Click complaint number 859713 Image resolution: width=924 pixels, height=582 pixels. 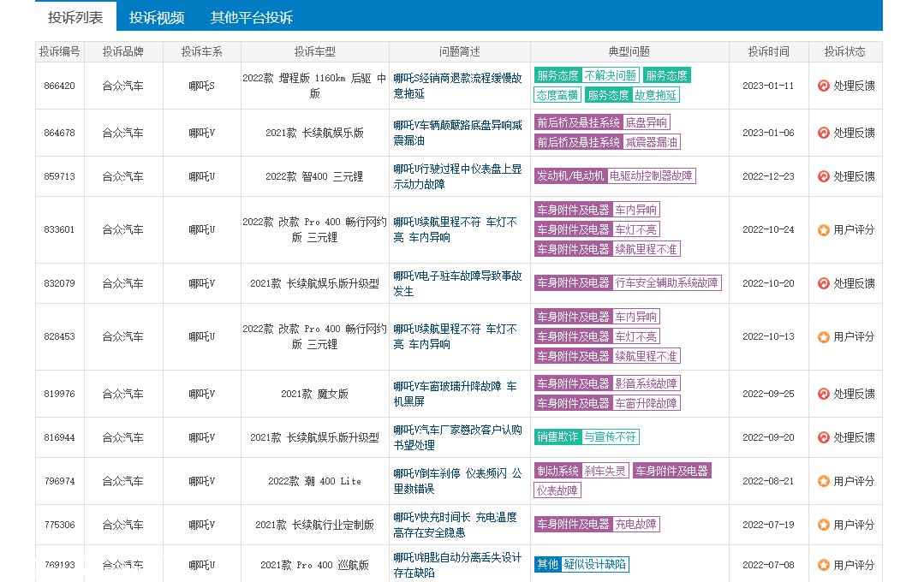pyautogui.click(x=60, y=176)
